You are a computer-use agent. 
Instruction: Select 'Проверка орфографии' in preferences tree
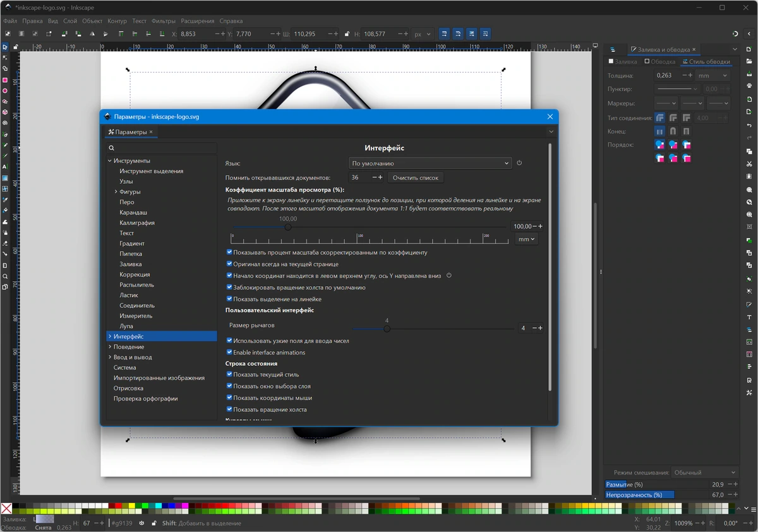[145, 399]
